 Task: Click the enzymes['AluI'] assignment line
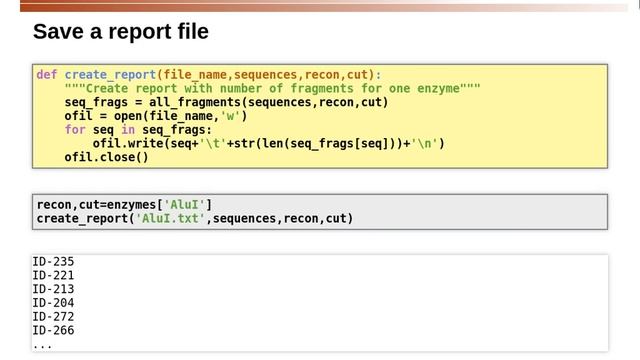pos(124,204)
